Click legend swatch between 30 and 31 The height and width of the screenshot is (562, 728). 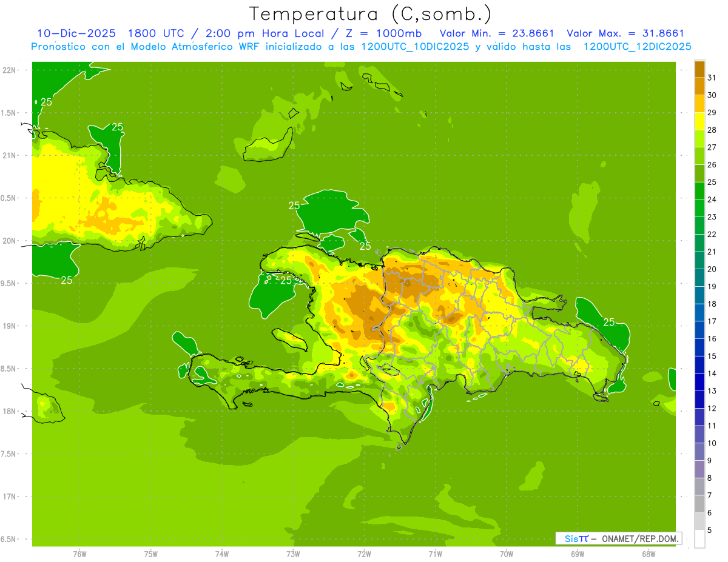click(699, 86)
